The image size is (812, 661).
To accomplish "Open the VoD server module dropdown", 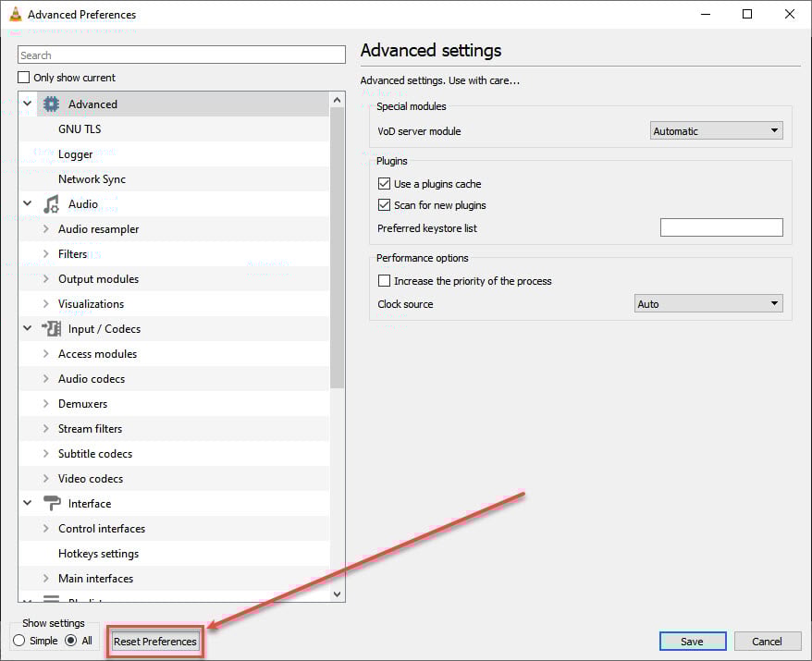I will coord(716,131).
